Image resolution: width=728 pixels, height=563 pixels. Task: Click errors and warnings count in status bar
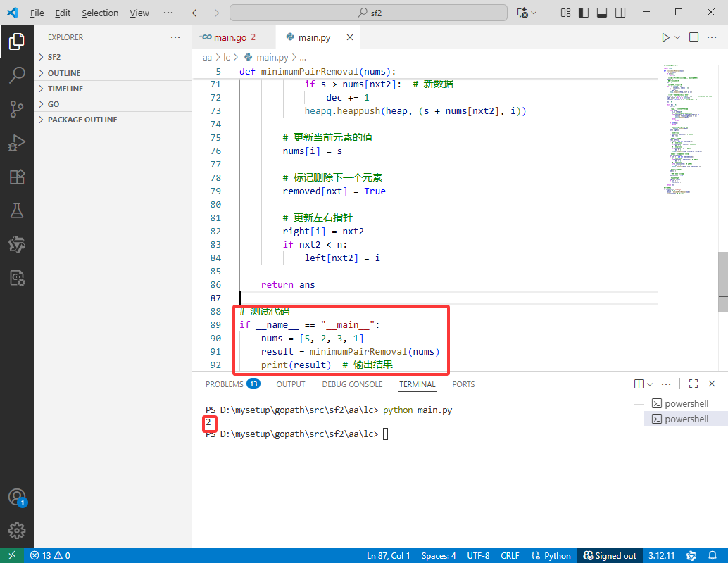tap(50, 555)
